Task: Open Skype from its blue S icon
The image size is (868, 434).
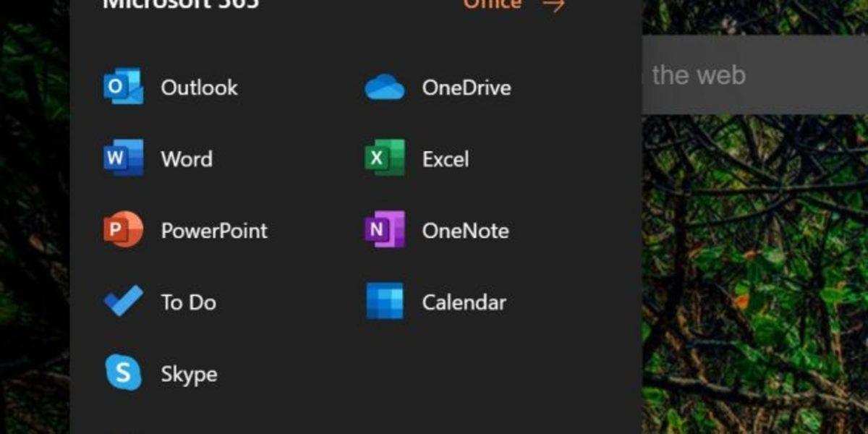Action: coord(123,373)
